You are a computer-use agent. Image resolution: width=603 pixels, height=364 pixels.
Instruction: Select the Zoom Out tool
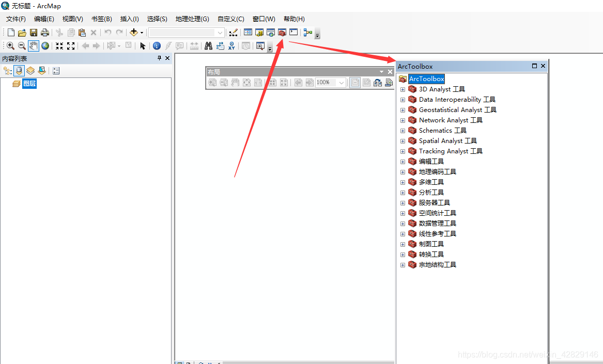pos(22,46)
